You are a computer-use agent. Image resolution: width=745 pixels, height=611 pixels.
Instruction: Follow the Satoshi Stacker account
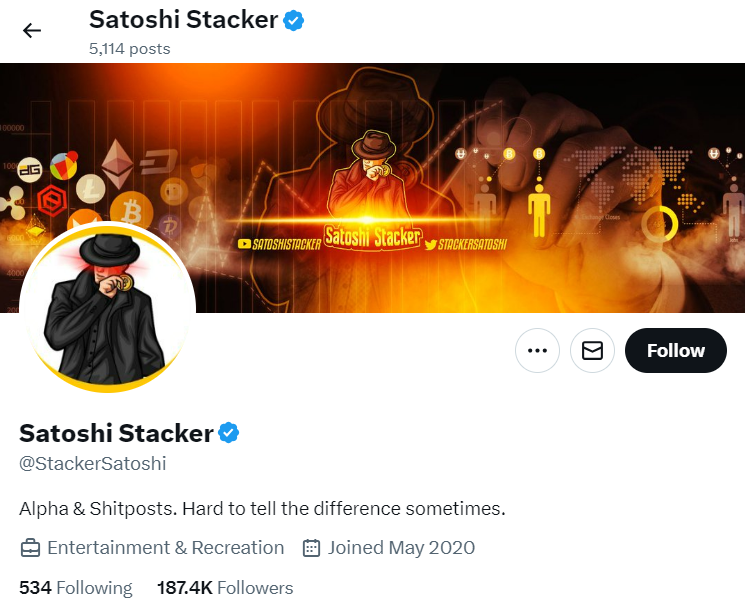(x=676, y=351)
